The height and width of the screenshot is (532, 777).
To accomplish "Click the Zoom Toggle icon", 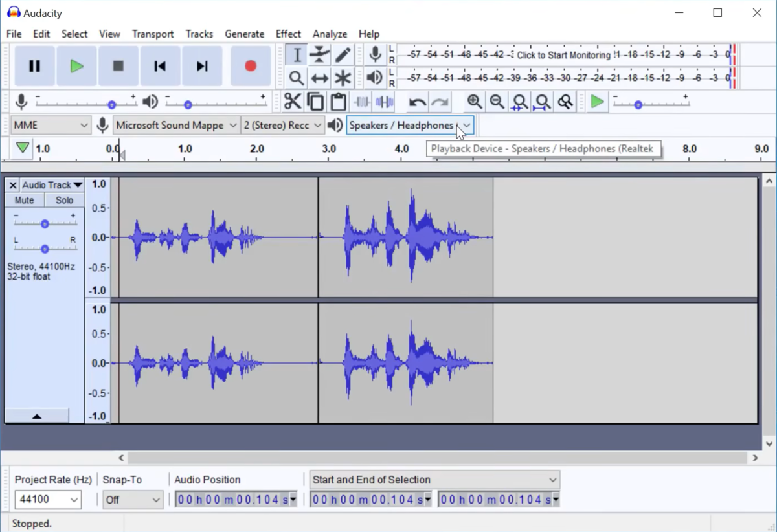I will tap(565, 102).
